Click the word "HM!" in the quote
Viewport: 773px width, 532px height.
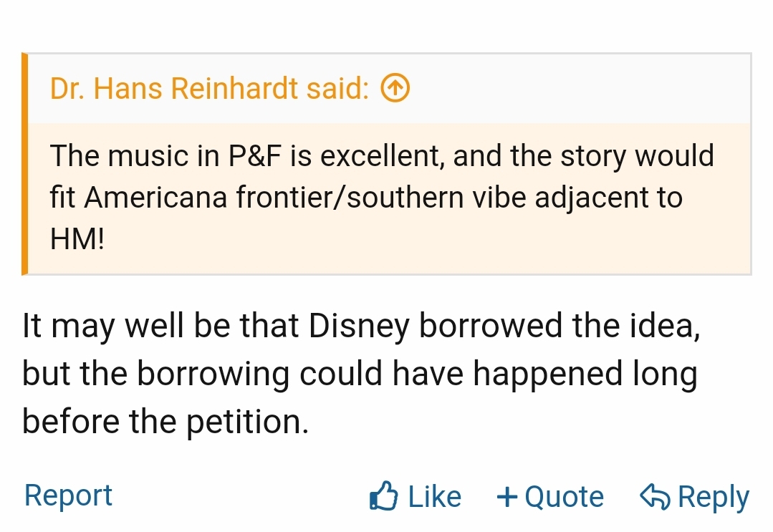tap(77, 239)
